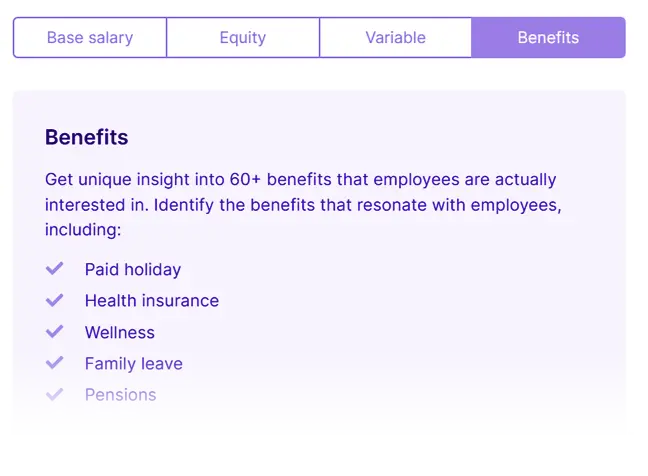
Task: Open the Equity tab
Action: click(x=243, y=38)
